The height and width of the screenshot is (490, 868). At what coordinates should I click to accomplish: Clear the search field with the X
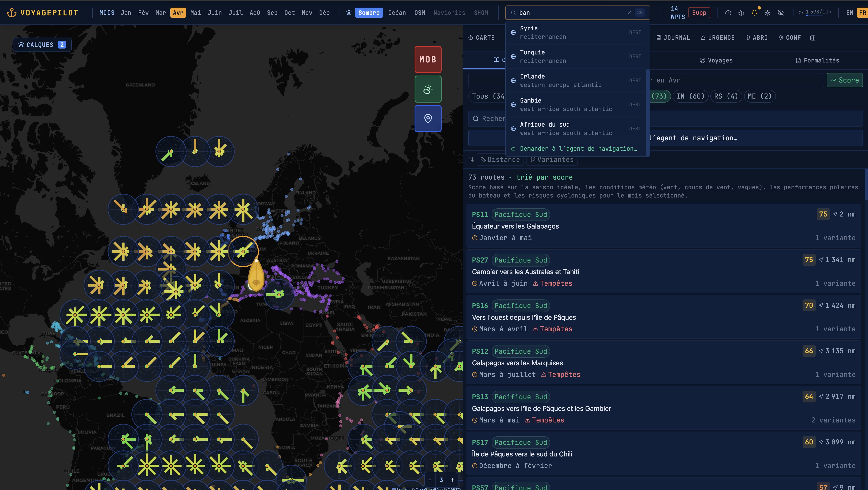point(629,13)
